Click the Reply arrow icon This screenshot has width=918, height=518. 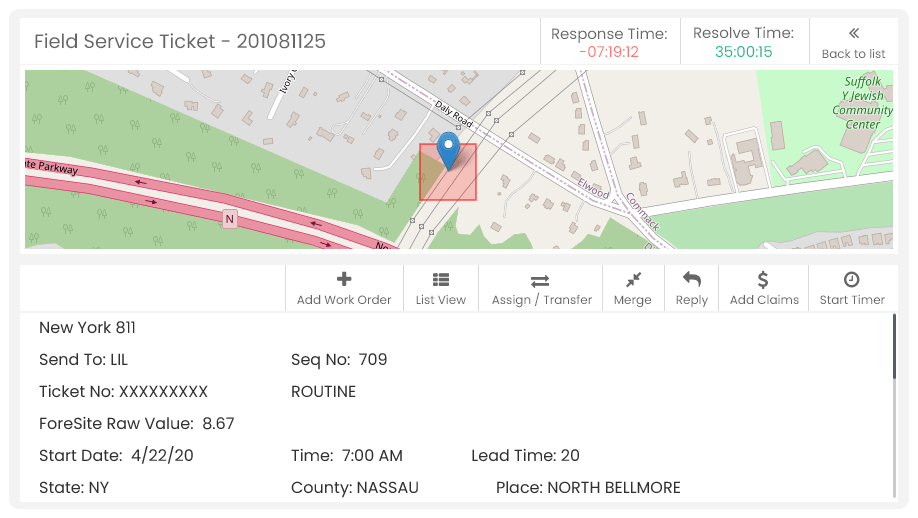[691, 280]
